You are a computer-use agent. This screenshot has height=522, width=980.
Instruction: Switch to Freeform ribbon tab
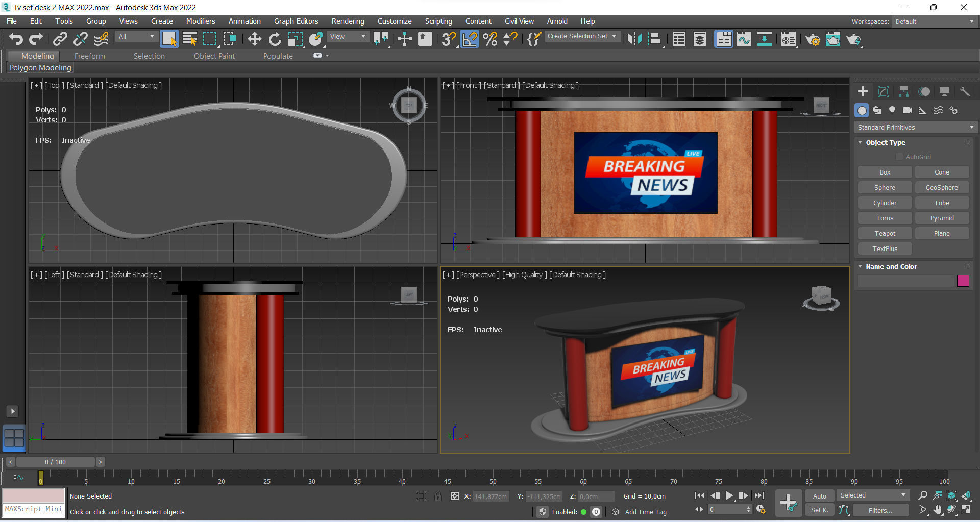click(x=89, y=56)
